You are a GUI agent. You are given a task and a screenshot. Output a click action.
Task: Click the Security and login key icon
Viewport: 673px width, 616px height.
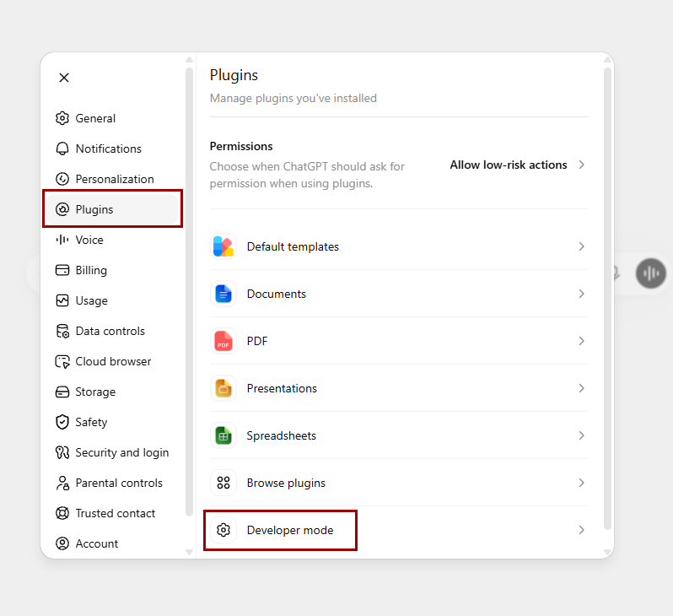pos(62,452)
